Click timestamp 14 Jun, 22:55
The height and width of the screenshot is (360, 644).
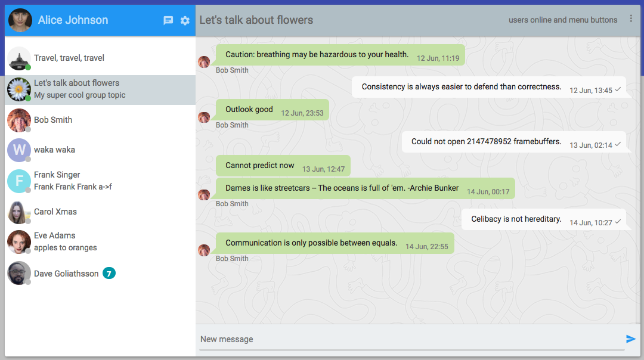coord(427,247)
